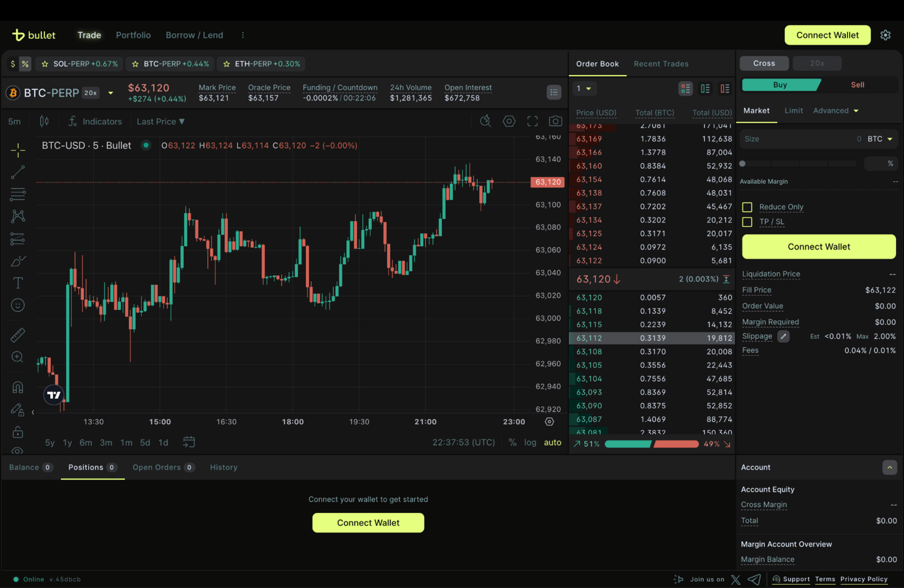Enable the TP / SL checkbox
904x588 pixels.
coord(747,222)
